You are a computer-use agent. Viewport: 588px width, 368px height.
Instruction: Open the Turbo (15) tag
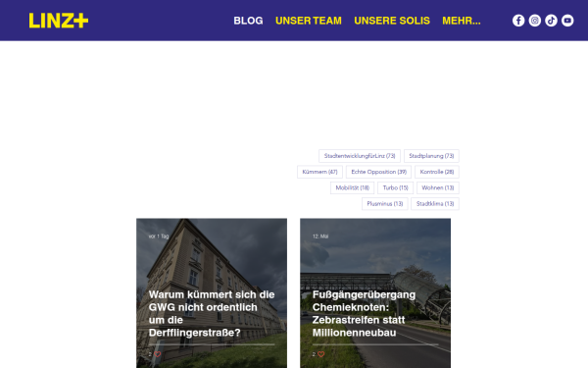[395, 187]
